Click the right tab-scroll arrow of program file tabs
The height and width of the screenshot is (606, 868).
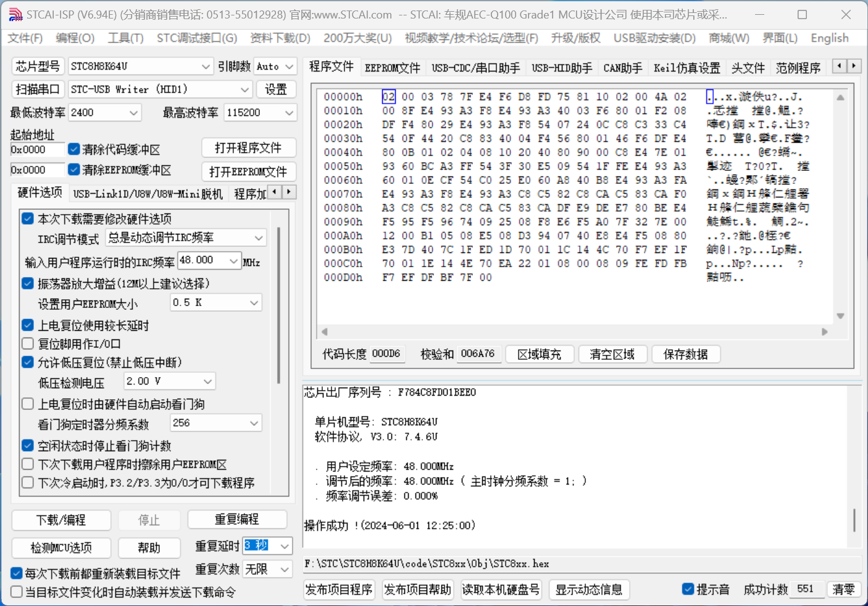point(854,65)
